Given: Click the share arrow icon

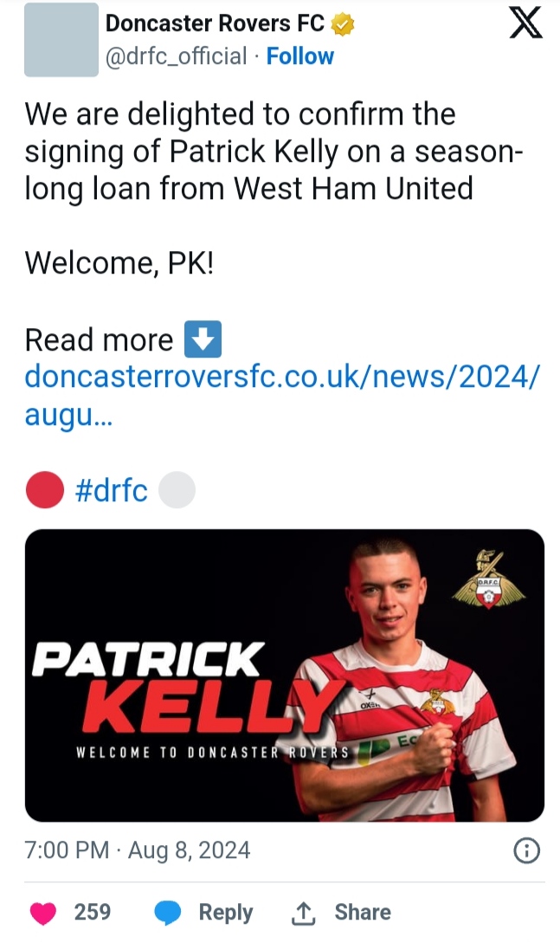Looking at the screenshot, I should click(x=303, y=913).
